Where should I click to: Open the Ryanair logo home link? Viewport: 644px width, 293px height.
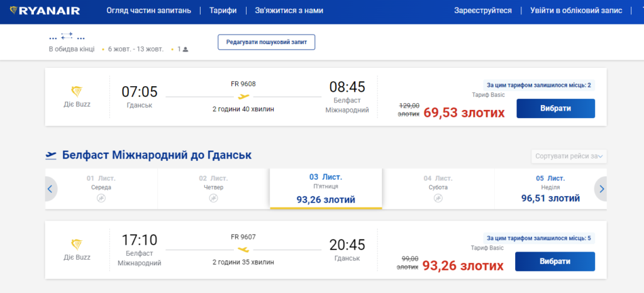pos(45,11)
